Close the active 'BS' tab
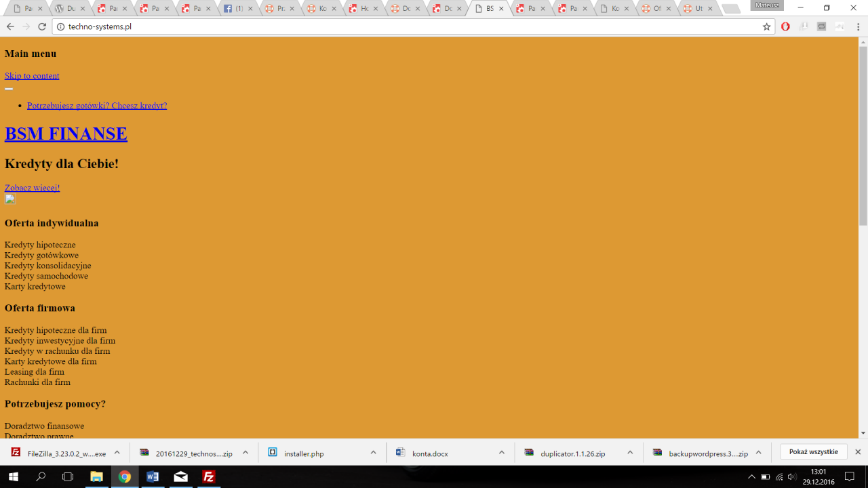This screenshot has height=488, width=868. click(501, 9)
